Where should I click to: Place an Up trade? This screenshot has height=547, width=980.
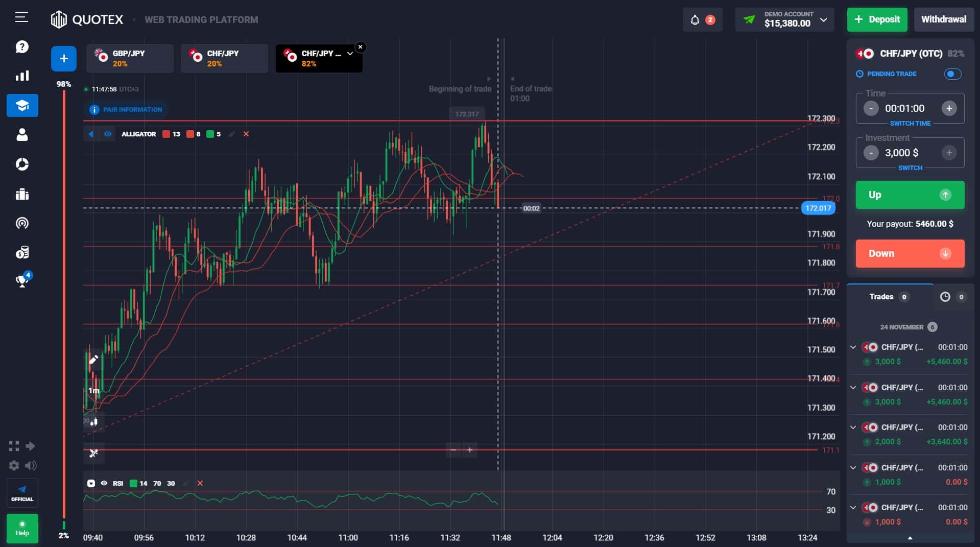coord(910,195)
